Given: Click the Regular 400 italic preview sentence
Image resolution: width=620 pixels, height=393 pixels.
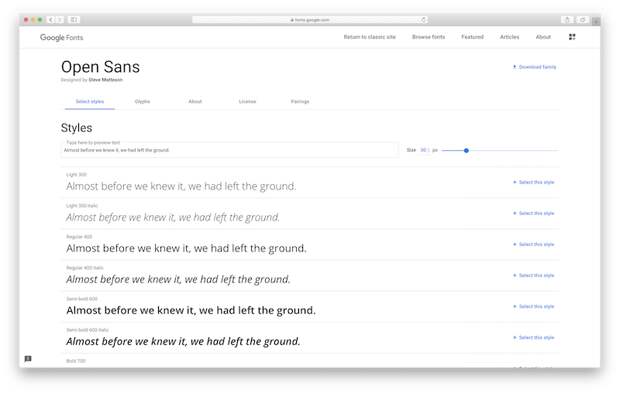Looking at the screenshot, I should point(178,280).
